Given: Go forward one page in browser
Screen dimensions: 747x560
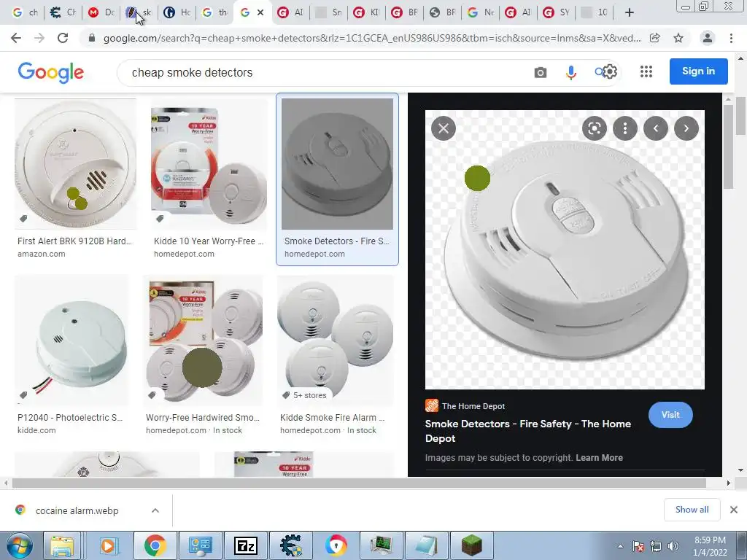Looking at the screenshot, I should point(39,38).
